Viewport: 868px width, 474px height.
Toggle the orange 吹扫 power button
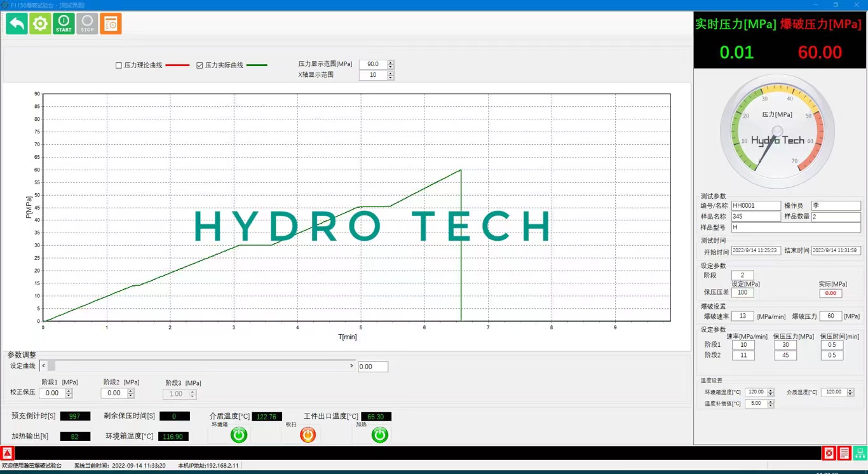(308, 435)
